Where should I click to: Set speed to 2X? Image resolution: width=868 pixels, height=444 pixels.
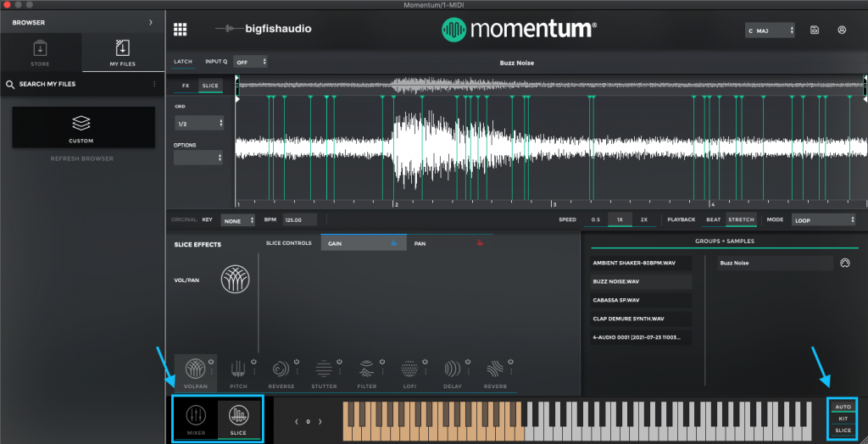(644, 219)
